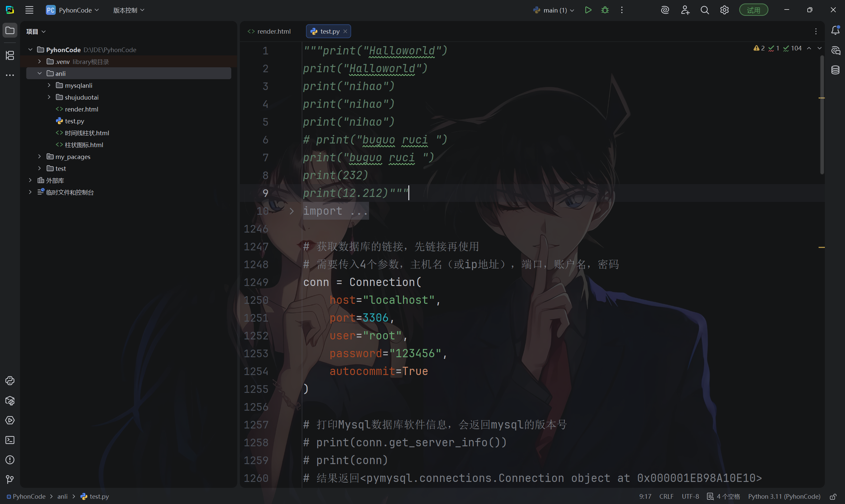Open the Git version control tool window
The image size is (845, 504).
point(10,480)
